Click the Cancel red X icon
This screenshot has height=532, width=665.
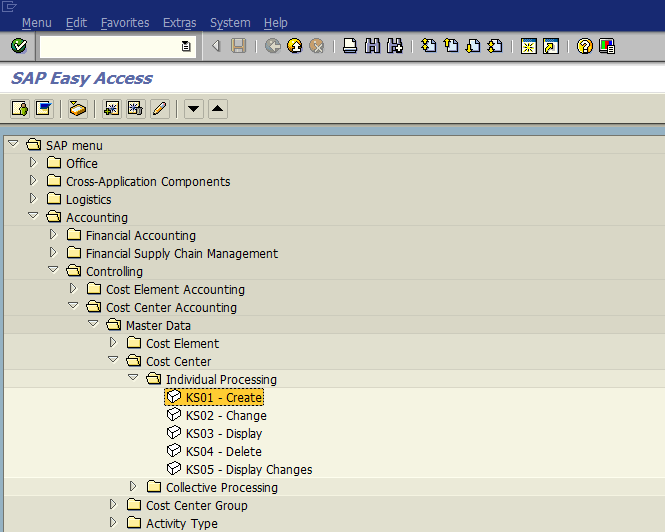pyautogui.click(x=317, y=46)
